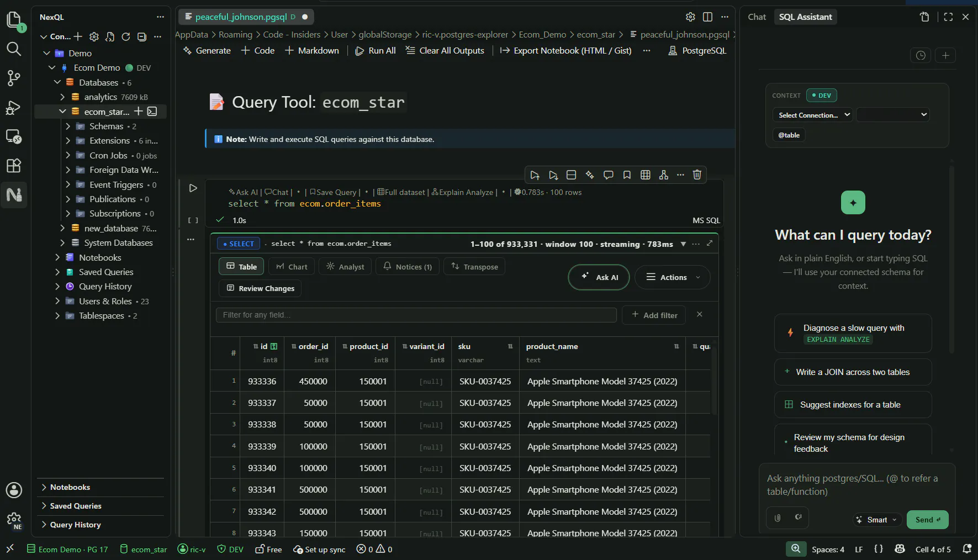
Task: Open Search view in activity bar
Action: [14, 49]
